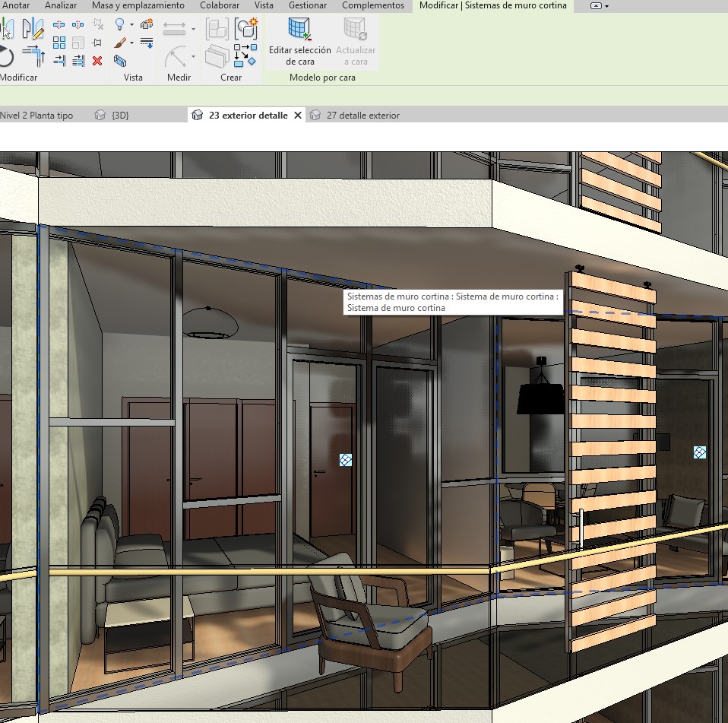Click the curtain panel grip marker near door
The width and height of the screenshot is (728, 723).
(345, 460)
